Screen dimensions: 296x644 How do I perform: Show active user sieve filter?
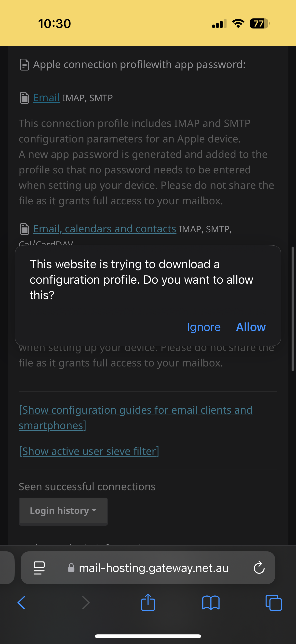89,451
